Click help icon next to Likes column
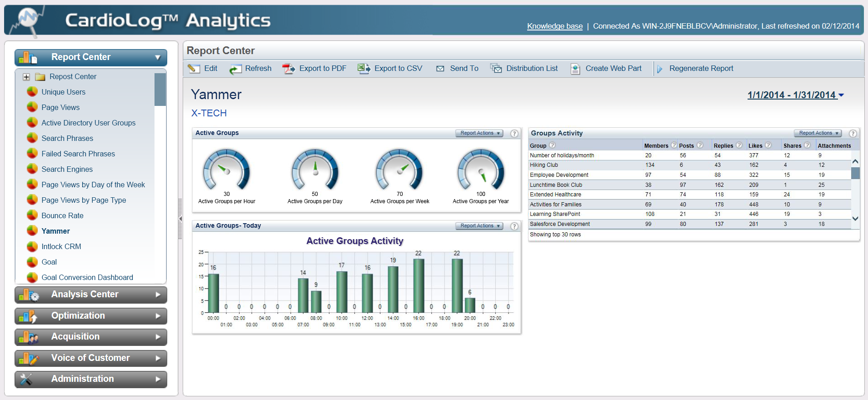Screen dimensions: 868x400 pos(768,145)
